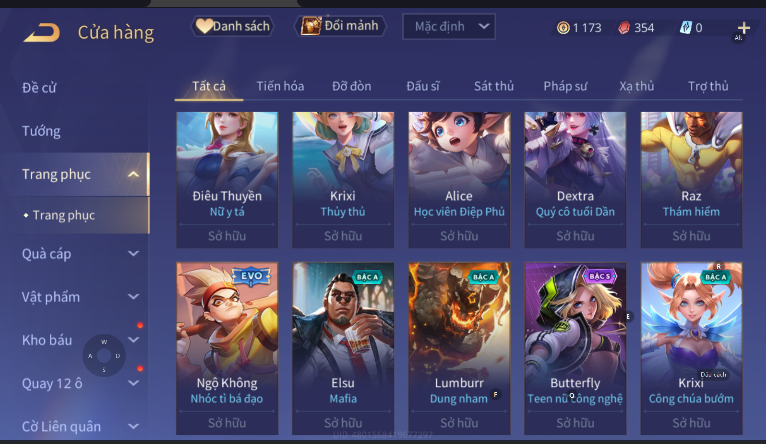Open the Elsu Mafia skin card
Image resolution: width=766 pixels, height=444 pixels.
click(x=343, y=348)
